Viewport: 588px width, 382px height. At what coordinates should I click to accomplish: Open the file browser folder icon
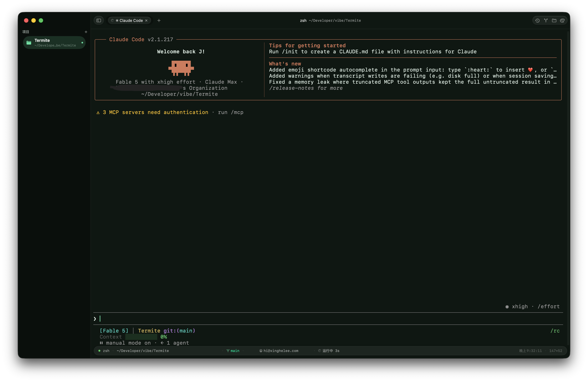554,20
